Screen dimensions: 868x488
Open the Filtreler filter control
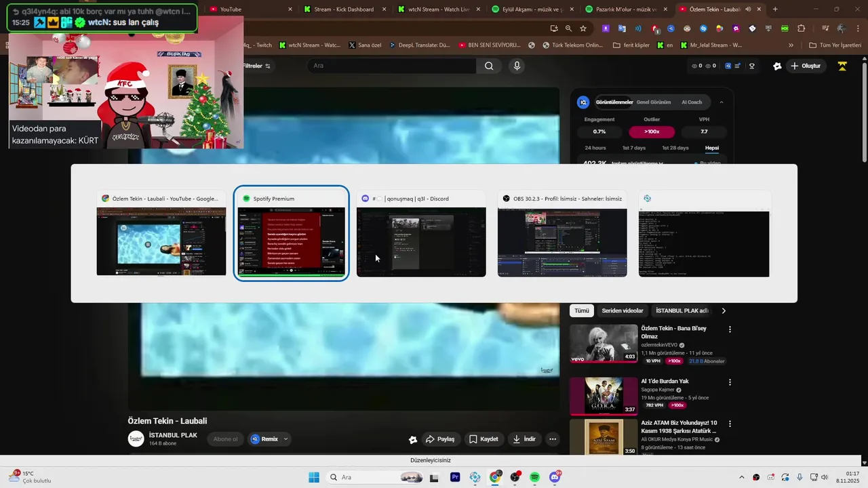256,66
